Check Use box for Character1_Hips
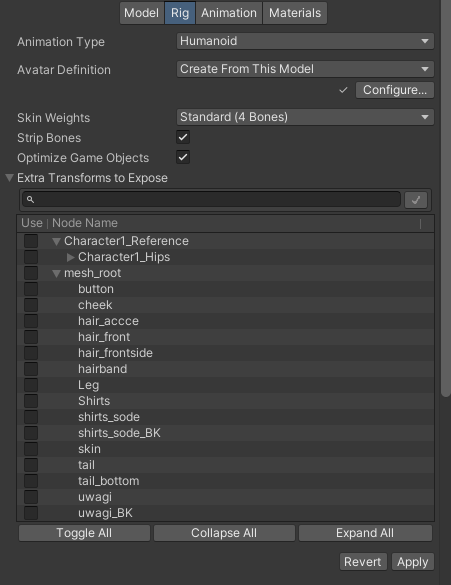 click(31, 257)
